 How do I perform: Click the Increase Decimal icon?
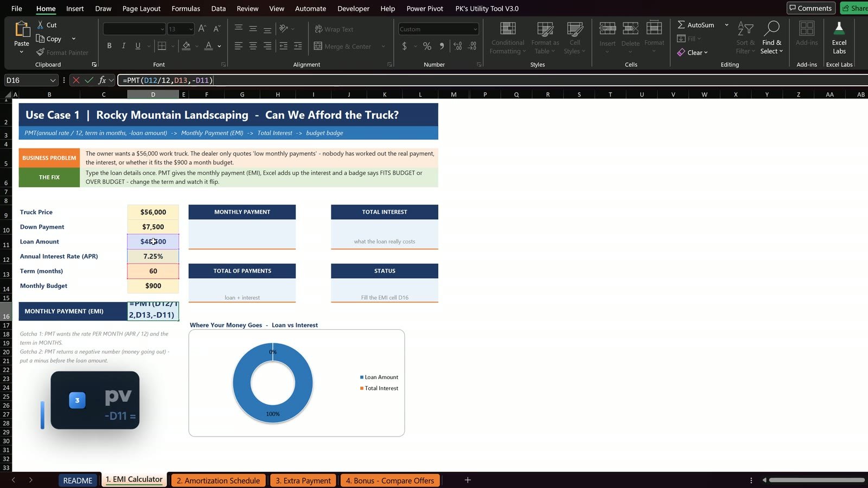[457, 46]
